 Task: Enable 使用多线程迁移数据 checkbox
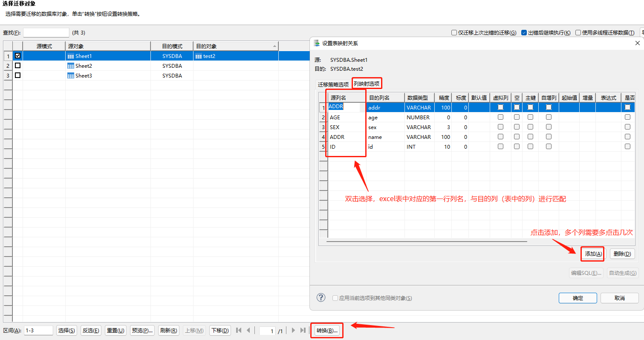pos(578,33)
